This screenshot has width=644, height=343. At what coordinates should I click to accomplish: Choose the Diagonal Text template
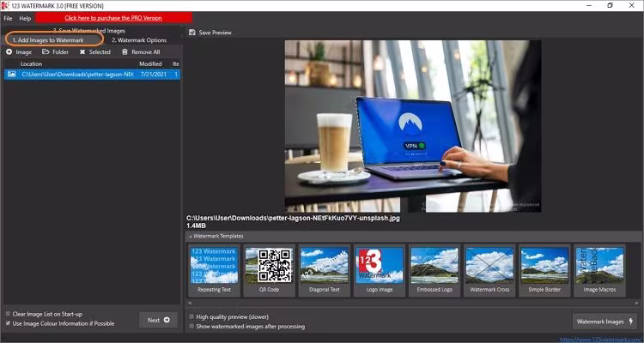coord(324,270)
